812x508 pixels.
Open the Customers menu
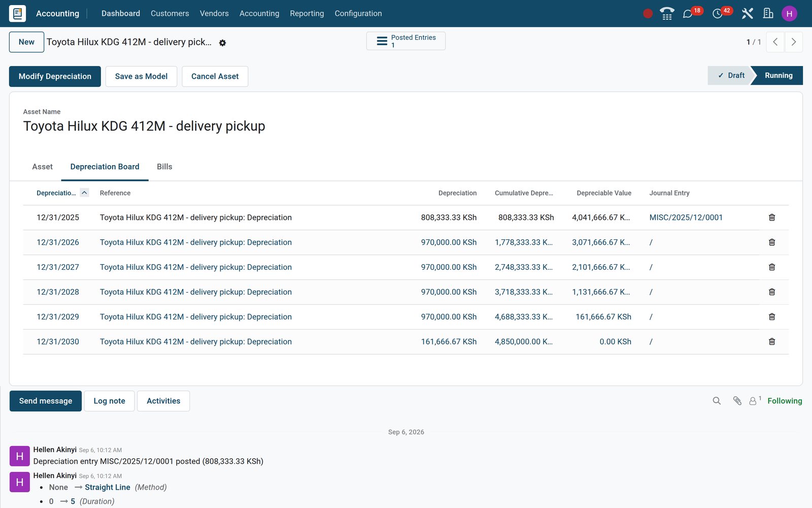(170, 13)
